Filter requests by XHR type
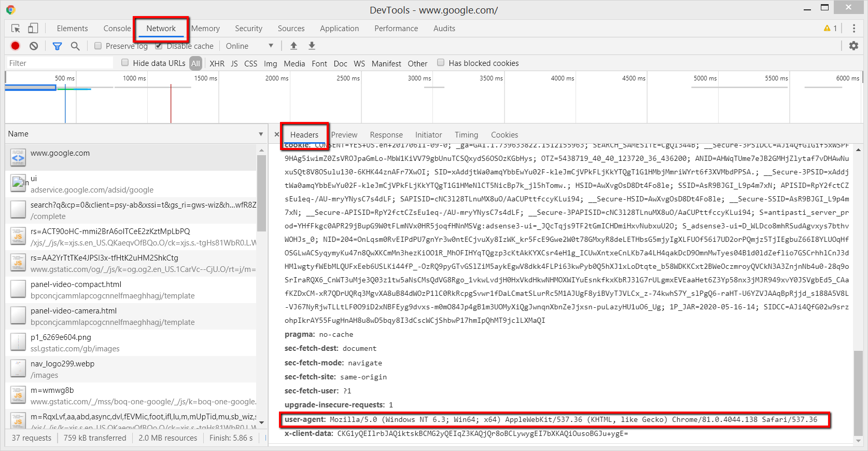The image size is (868, 451). point(217,63)
